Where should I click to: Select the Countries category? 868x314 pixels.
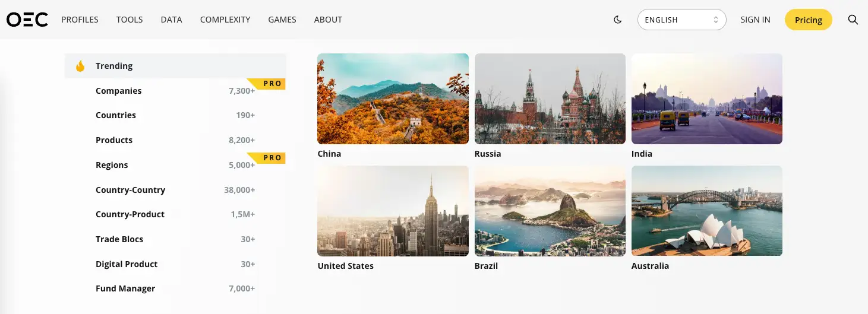pyautogui.click(x=175, y=115)
